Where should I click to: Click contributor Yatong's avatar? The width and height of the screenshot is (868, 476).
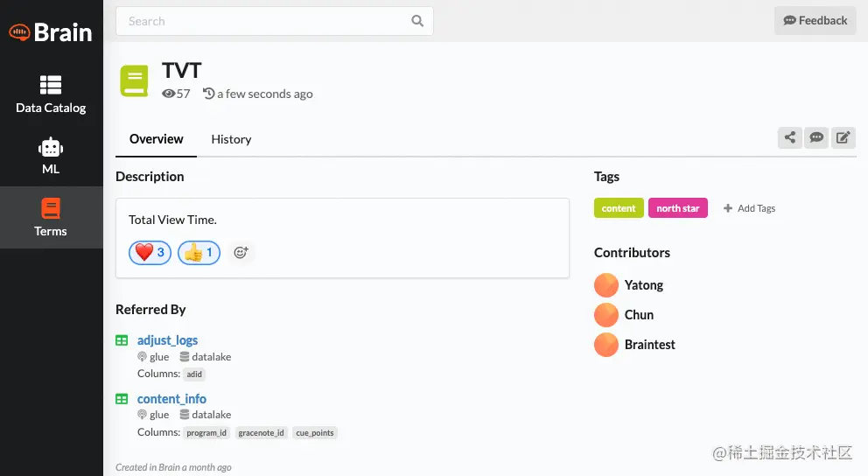pos(606,285)
